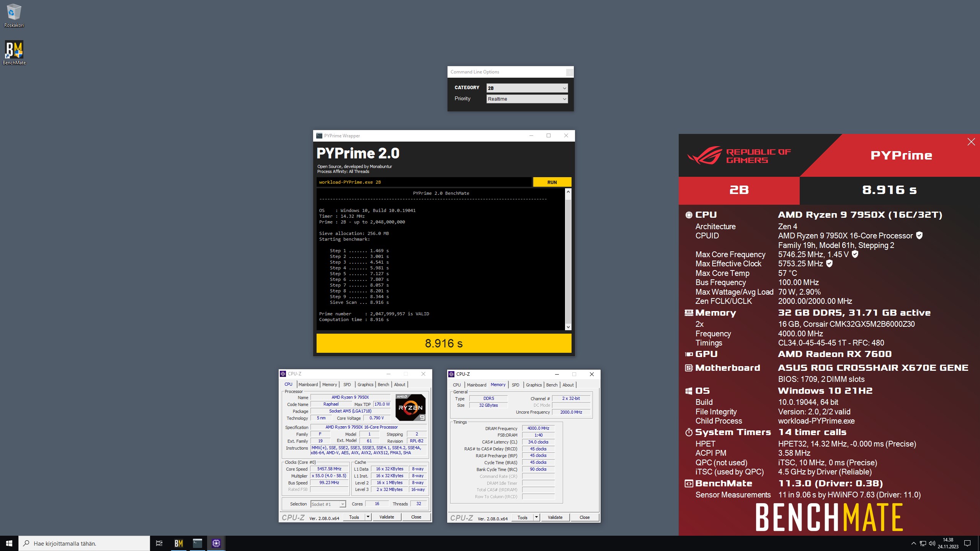Show hidden tray icons chevron

point(913,543)
